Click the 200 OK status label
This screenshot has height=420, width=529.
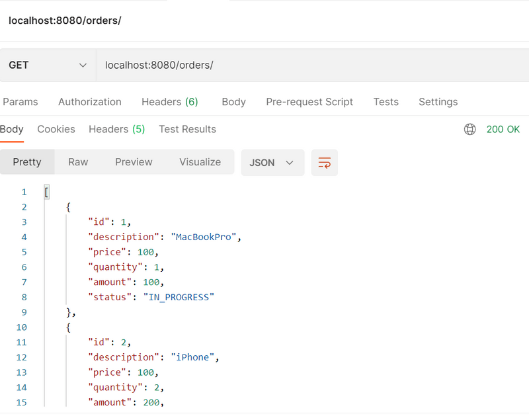503,130
